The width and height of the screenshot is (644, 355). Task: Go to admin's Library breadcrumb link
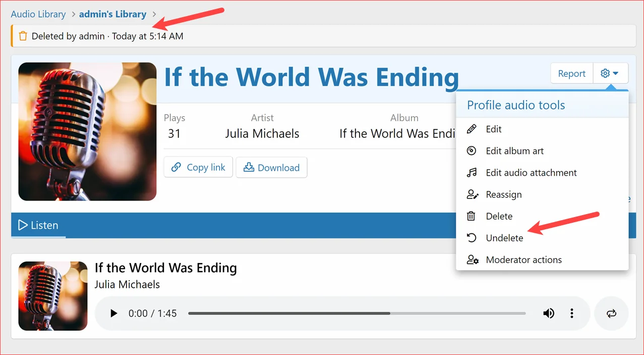coord(112,14)
